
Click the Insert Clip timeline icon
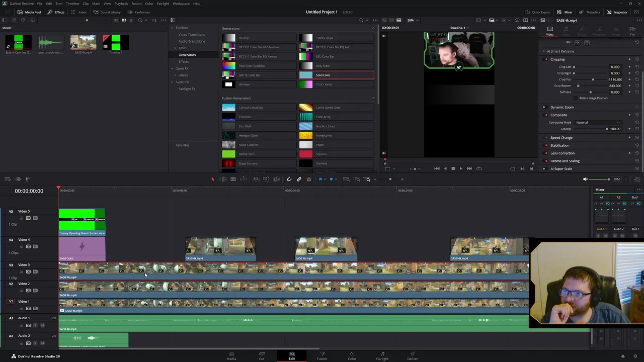[256, 179]
